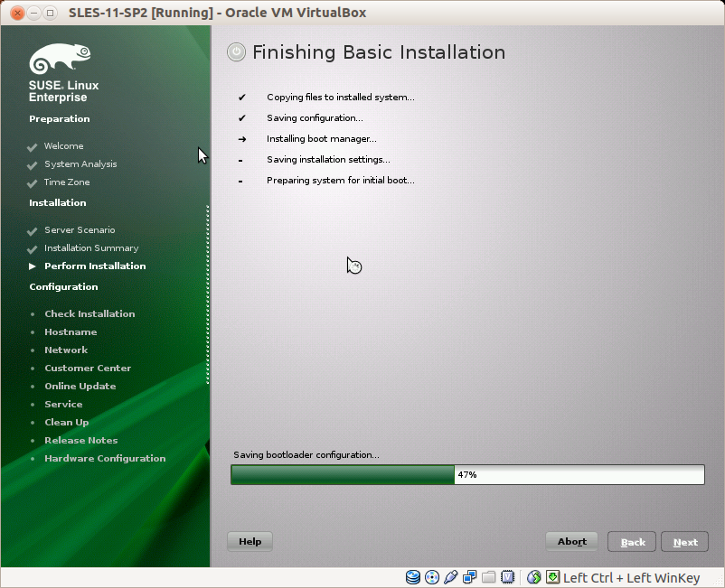Click the checkmark beside System Analysis
This screenshot has width=725, height=588.
32,165
